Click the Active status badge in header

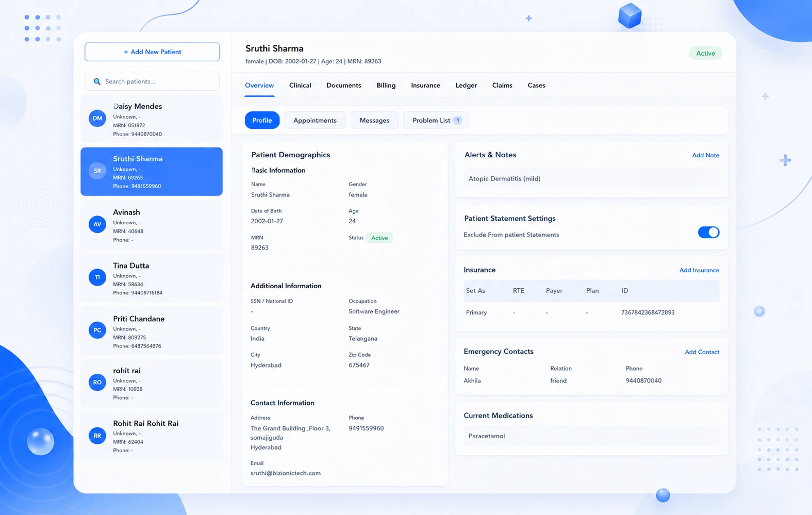(705, 53)
